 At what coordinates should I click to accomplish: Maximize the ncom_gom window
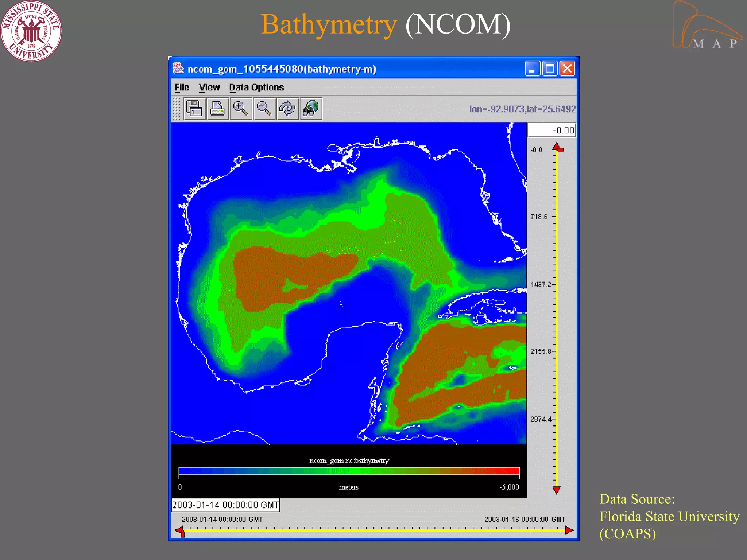[550, 68]
